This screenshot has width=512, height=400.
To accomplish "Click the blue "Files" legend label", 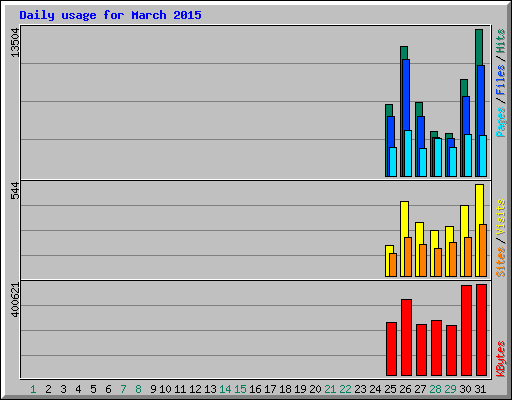I will [501, 80].
